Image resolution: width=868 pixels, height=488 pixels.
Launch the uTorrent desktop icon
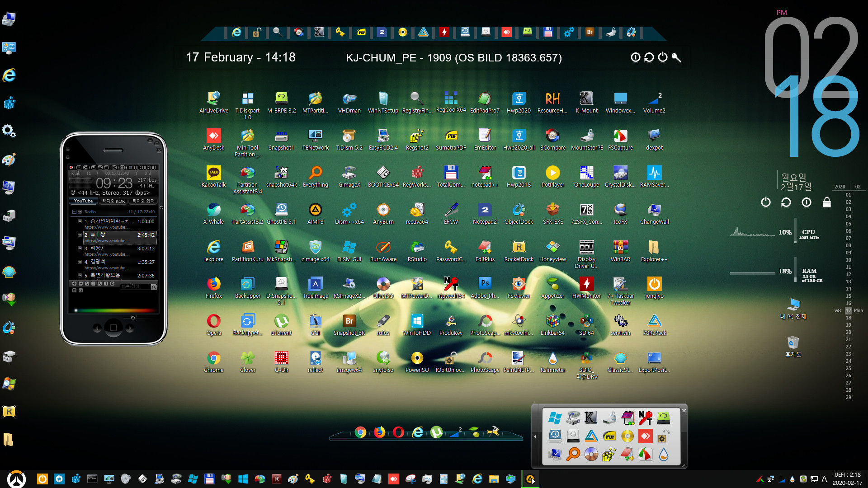click(281, 325)
